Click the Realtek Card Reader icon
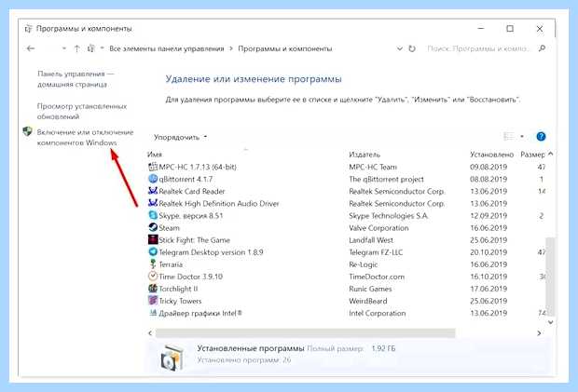 point(153,191)
